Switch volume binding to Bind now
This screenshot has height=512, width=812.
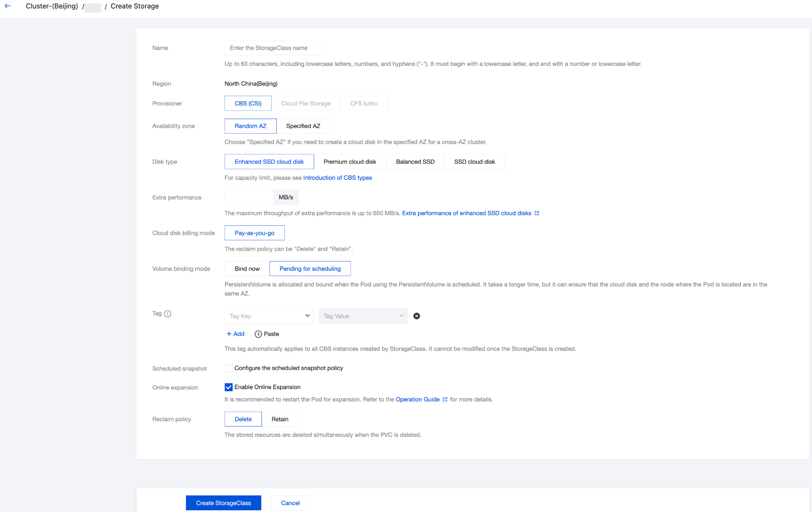(247, 269)
